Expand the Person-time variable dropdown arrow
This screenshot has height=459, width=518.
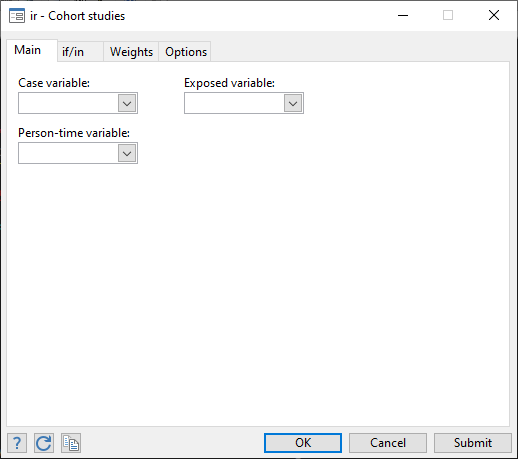(127, 153)
